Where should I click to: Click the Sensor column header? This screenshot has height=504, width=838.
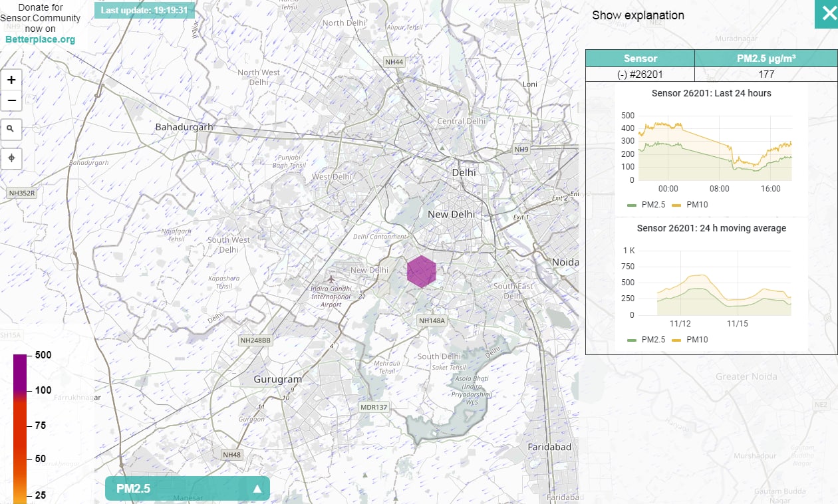pyautogui.click(x=640, y=59)
